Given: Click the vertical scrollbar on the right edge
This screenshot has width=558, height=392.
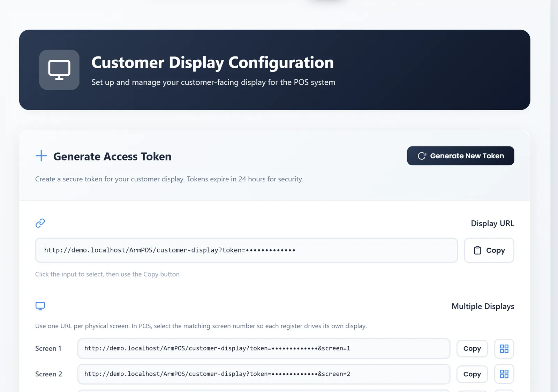Looking at the screenshot, I should tap(554, 196).
